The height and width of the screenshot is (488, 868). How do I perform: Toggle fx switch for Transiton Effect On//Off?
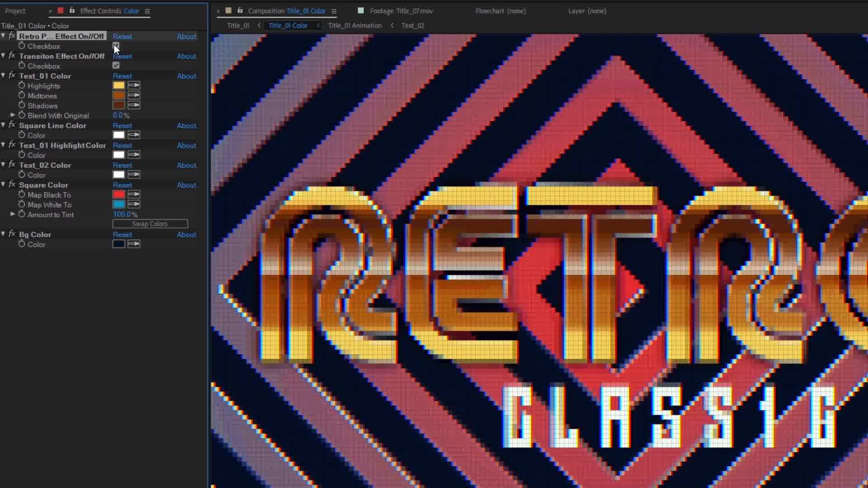(12, 56)
